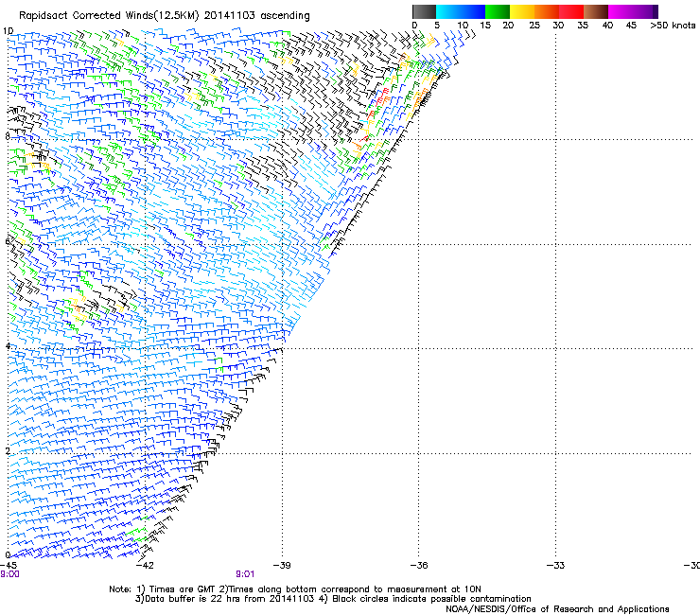The image size is (700, 615).
Task: Click the longitude label '-39'
Action: [282, 565]
